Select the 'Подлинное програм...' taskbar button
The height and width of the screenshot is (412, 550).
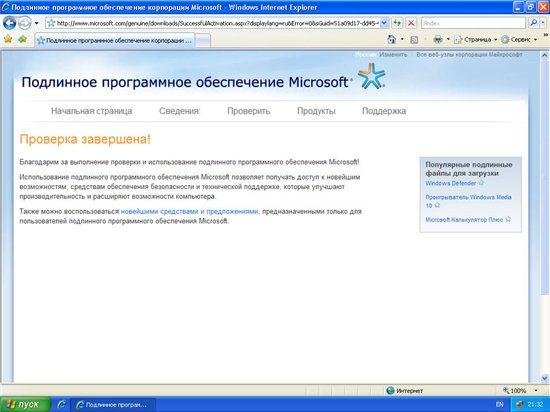pyautogui.click(x=113, y=405)
